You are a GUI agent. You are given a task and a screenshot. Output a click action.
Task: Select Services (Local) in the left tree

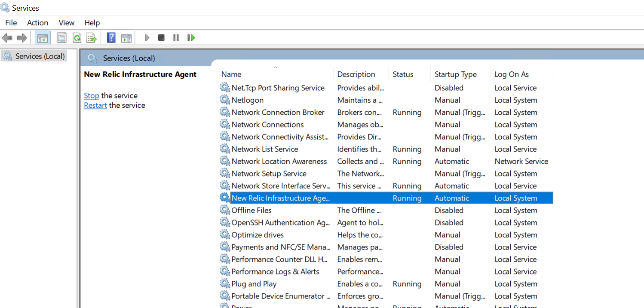[40, 56]
